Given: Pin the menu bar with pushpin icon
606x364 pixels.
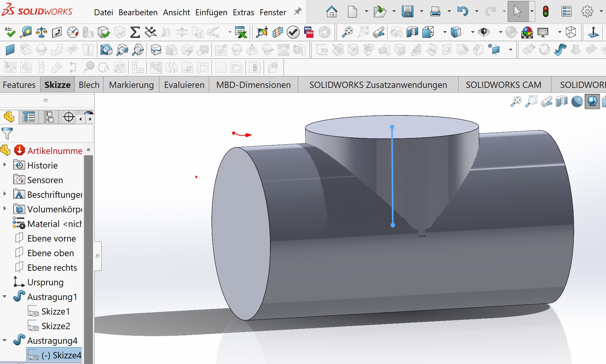Looking at the screenshot, I should [298, 12].
